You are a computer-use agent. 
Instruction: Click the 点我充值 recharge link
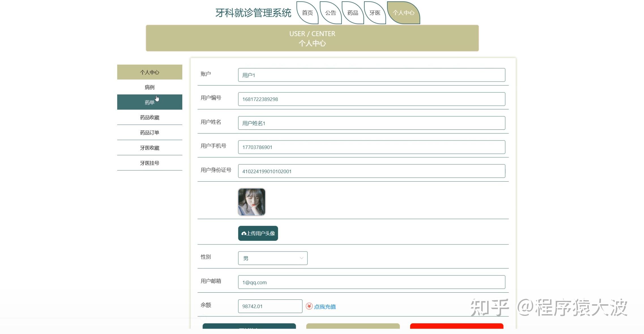325,307
